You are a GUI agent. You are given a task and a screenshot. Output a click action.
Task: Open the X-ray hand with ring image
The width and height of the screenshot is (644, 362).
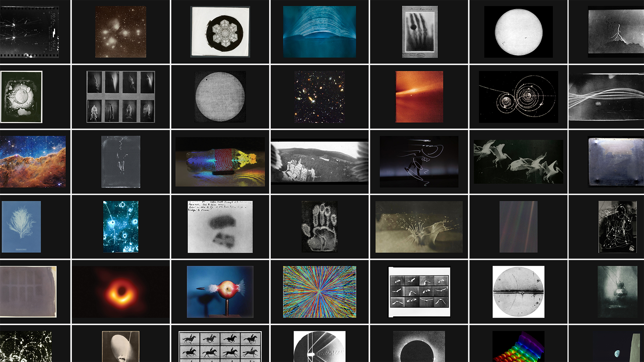[x=420, y=32]
